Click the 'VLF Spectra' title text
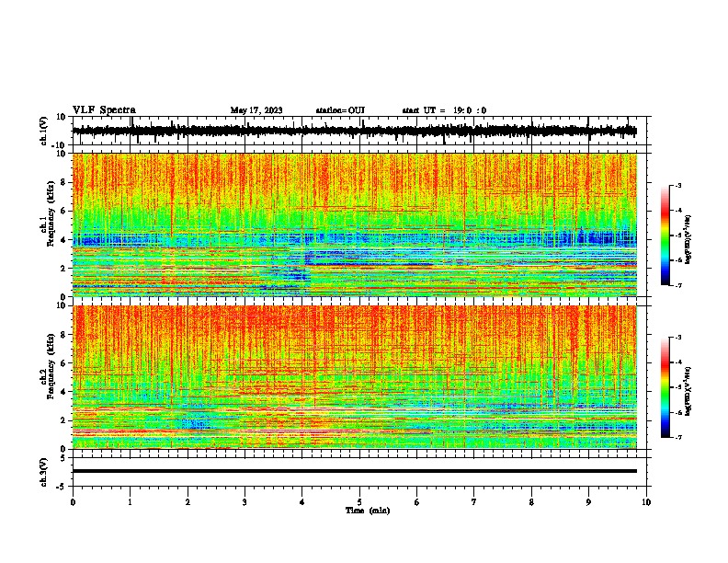 pos(104,110)
